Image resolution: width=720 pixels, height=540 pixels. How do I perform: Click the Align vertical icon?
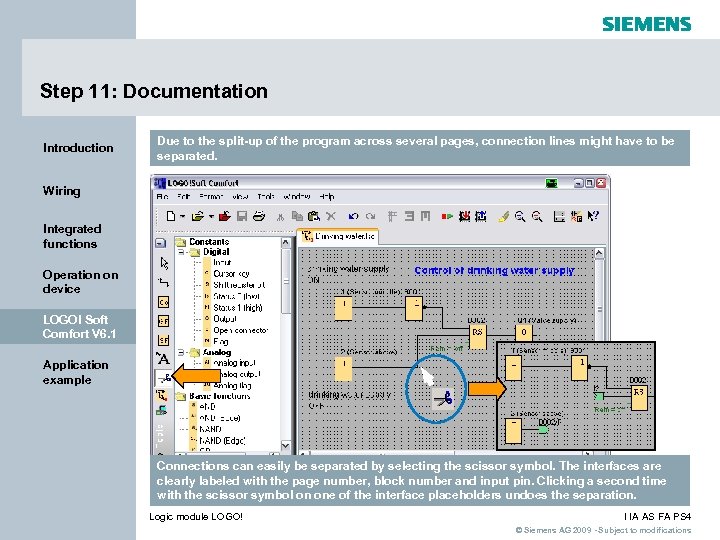tap(392, 216)
